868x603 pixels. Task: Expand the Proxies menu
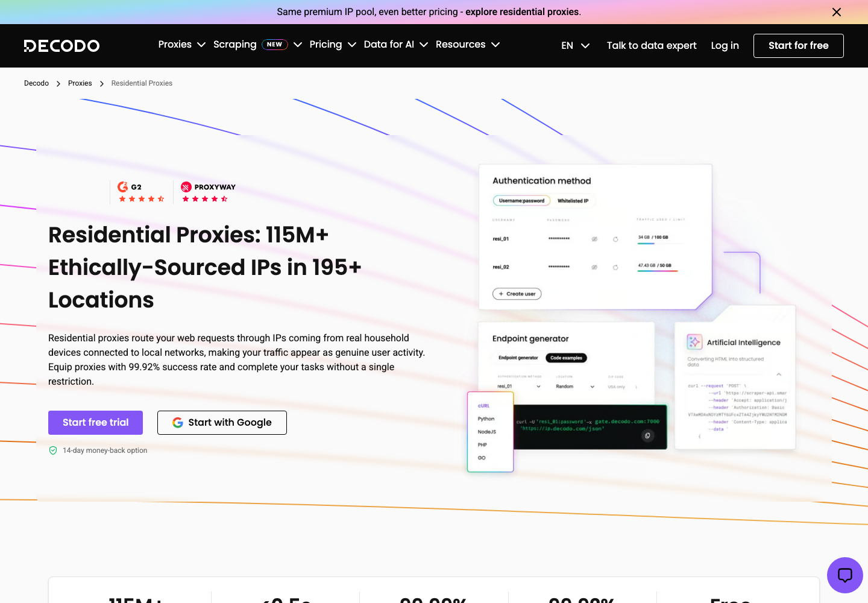coord(182,45)
